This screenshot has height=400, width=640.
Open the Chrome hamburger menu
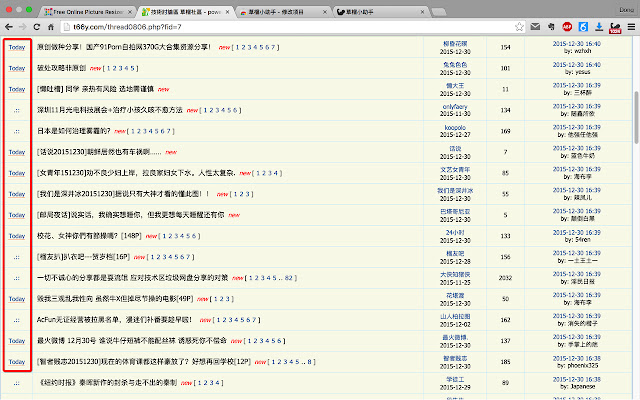(631, 27)
